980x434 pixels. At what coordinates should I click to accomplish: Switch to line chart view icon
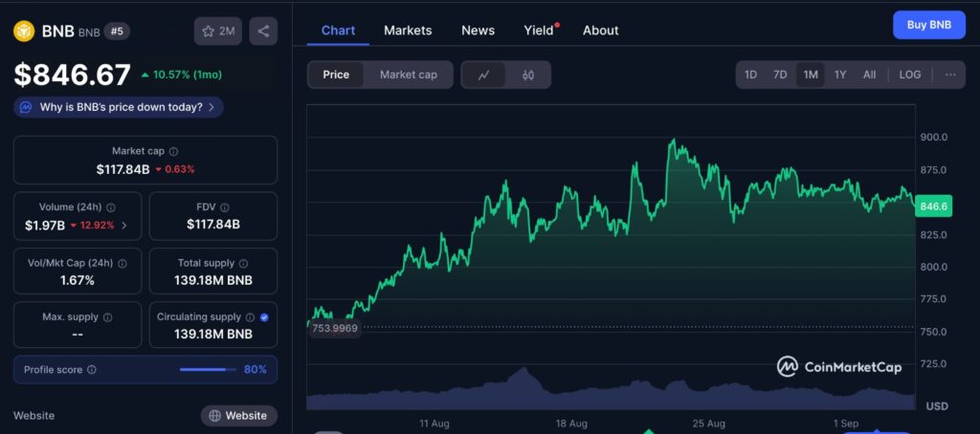point(483,75)
